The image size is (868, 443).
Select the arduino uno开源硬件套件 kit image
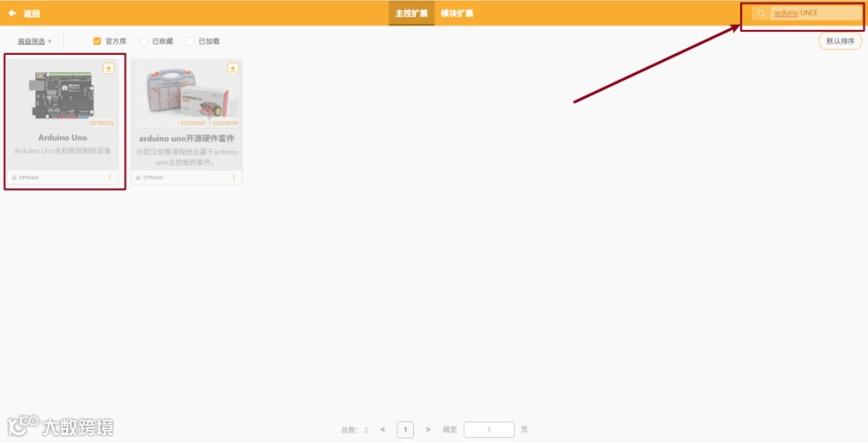186,94
